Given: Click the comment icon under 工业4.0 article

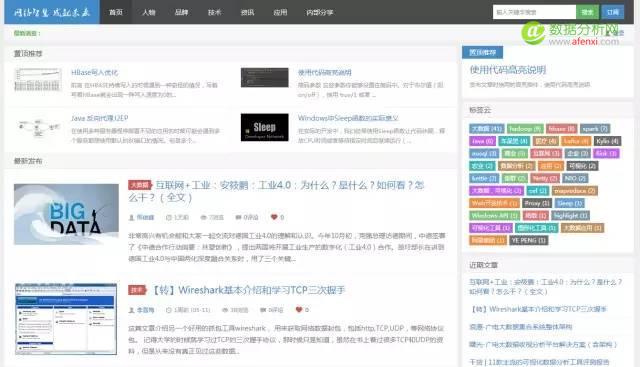Looking at the screenshot, I should pos(238,218).
